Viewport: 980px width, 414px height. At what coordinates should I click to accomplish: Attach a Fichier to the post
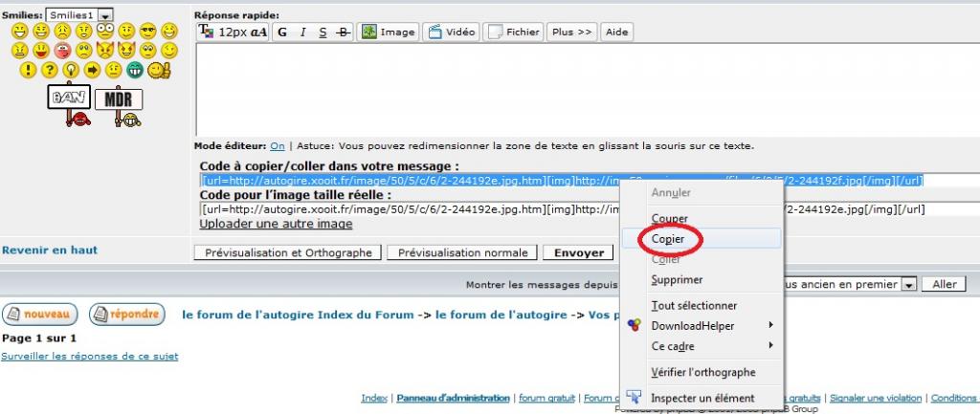[x=513, y=33]
